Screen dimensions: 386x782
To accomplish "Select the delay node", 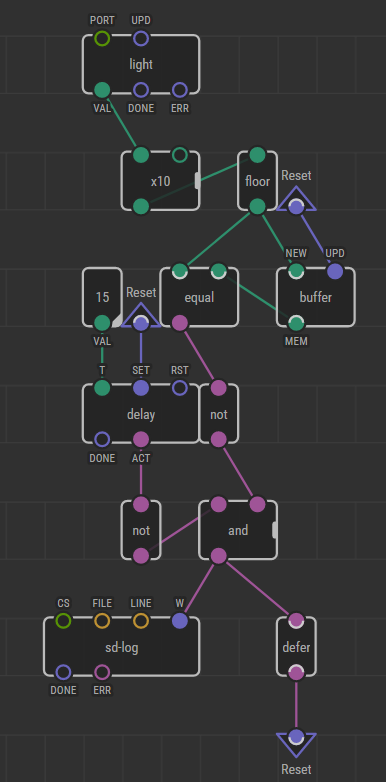I will (141, 414).
